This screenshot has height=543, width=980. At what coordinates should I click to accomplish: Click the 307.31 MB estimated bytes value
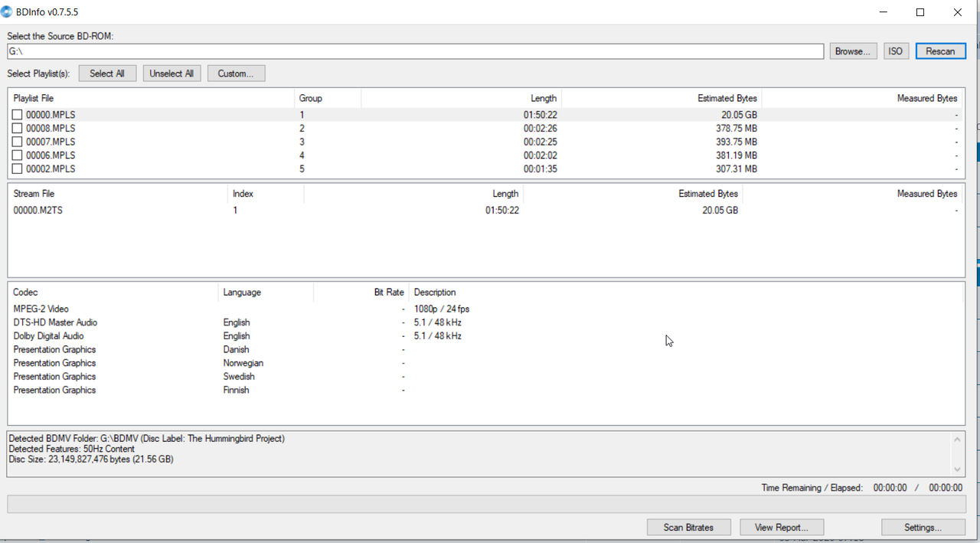point(737,169)
